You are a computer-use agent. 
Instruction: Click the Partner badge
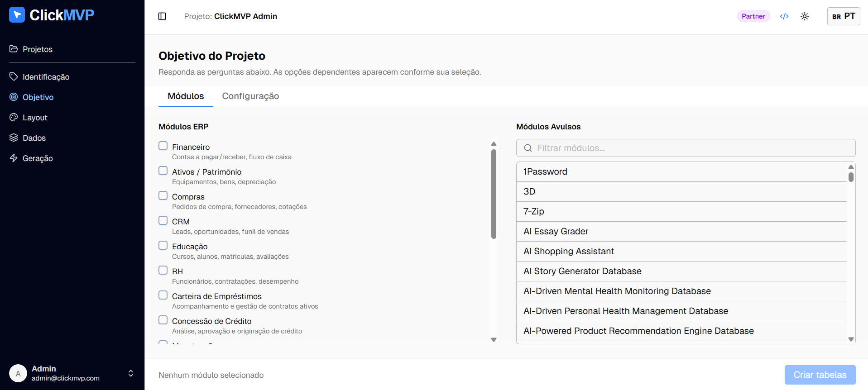click(x=753, y=16)
